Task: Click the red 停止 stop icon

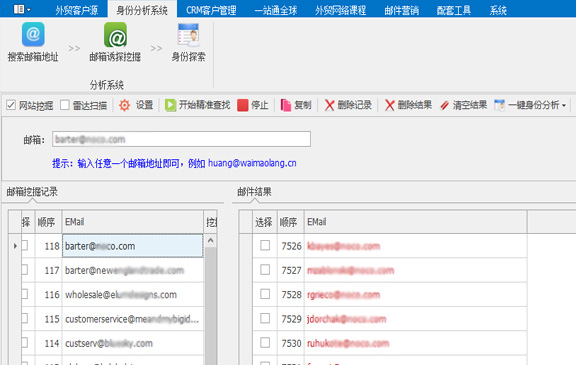Action: tap(242, 105)
